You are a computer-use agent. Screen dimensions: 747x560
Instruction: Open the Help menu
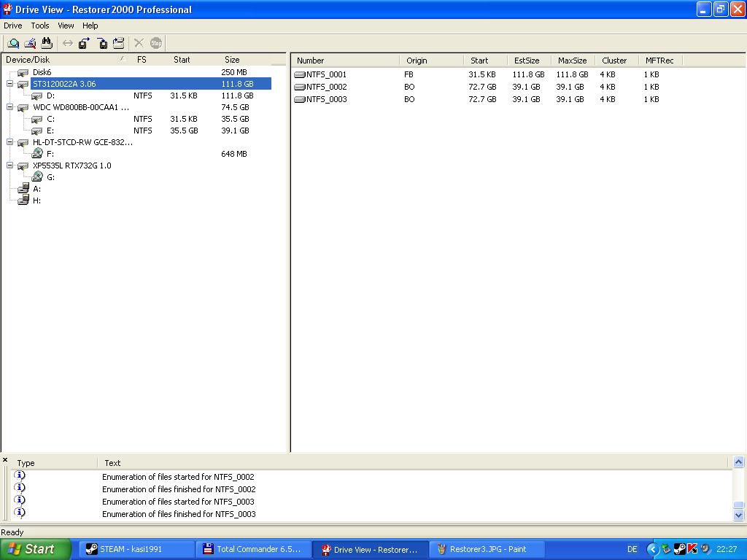pyautogui.click(x=90, y=26)
